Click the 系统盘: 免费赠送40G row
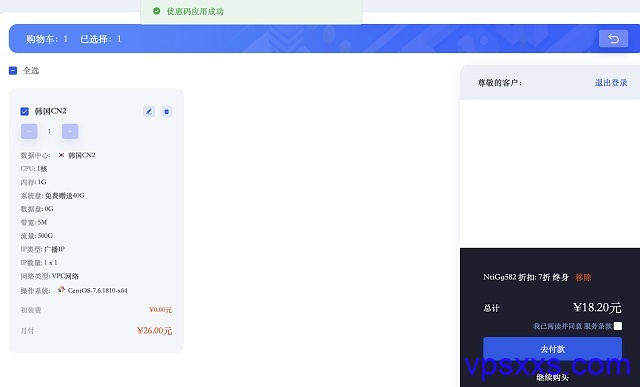The image size is (640, 387). pyautogui.click(x=53, y=196)
